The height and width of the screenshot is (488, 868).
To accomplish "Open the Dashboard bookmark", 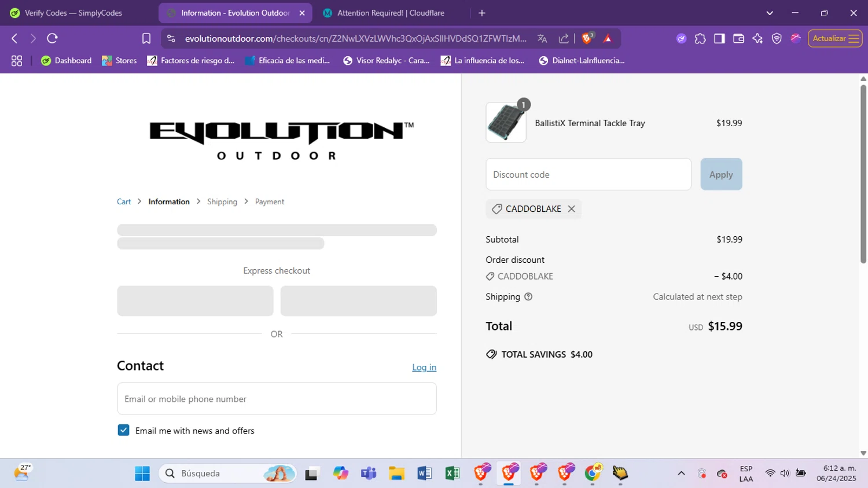I will (67, 61).
